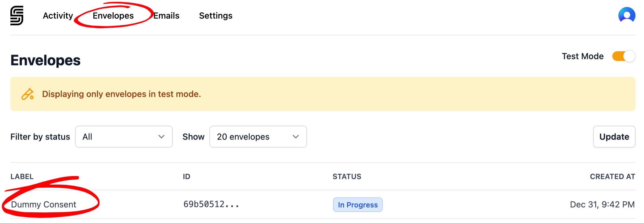Click the Label column header
This screenshot has width=644, height=223.
(22, 177)
